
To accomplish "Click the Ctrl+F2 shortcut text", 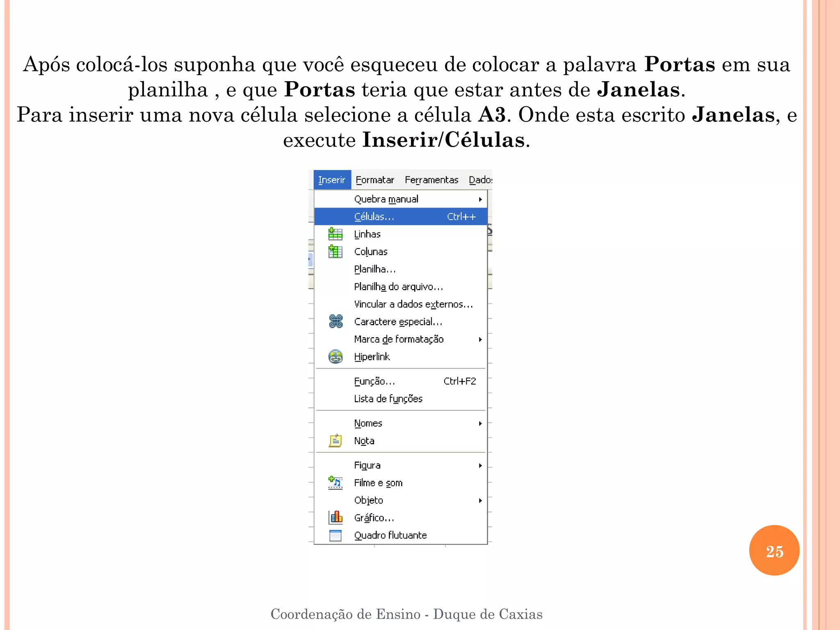I will coord(460,381).
